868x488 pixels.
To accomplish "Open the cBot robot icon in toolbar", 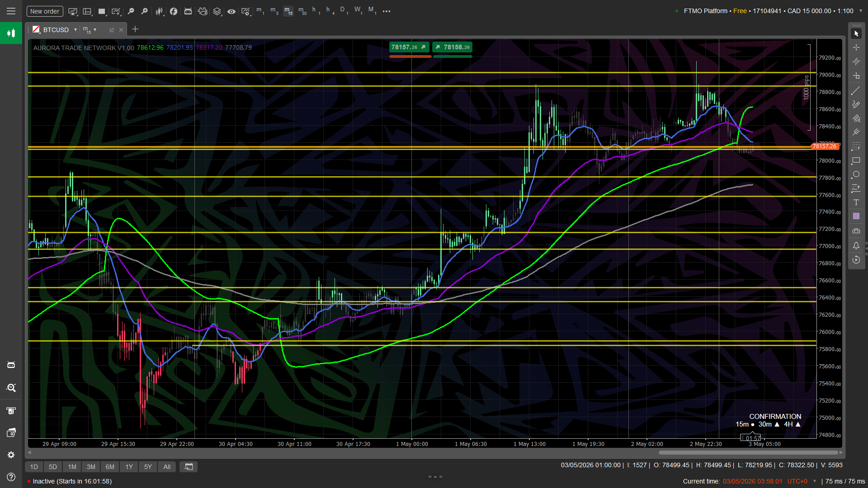I will [x=188, y=11].
